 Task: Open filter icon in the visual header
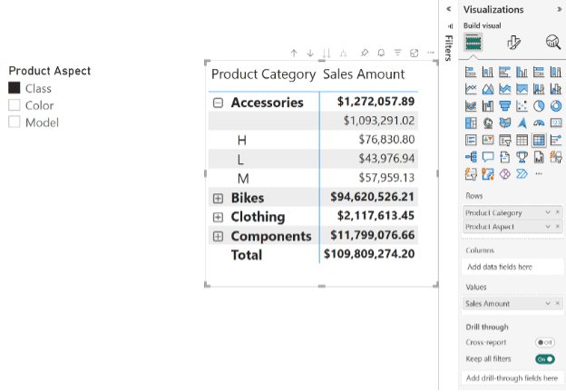tap(397, 54)
